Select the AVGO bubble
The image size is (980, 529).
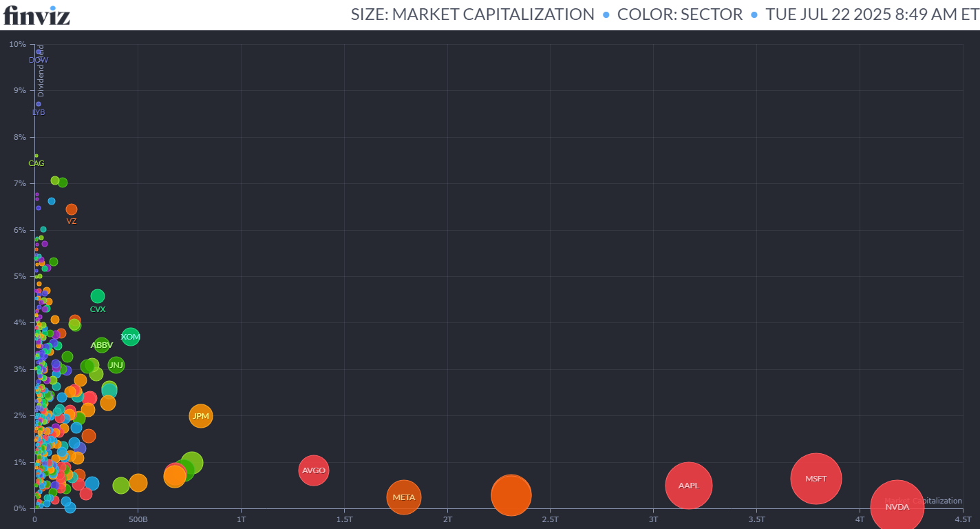point(314,470)
